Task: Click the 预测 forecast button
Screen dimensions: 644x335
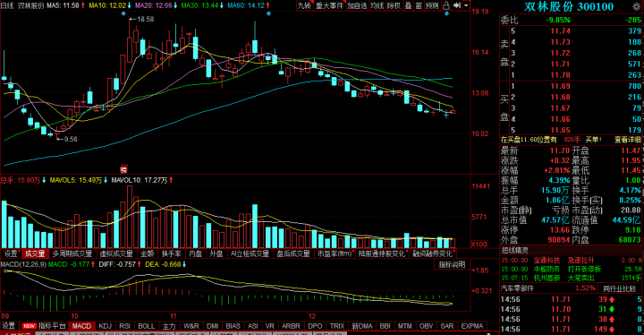Action: pyautogui.click(x=432, y=5)
